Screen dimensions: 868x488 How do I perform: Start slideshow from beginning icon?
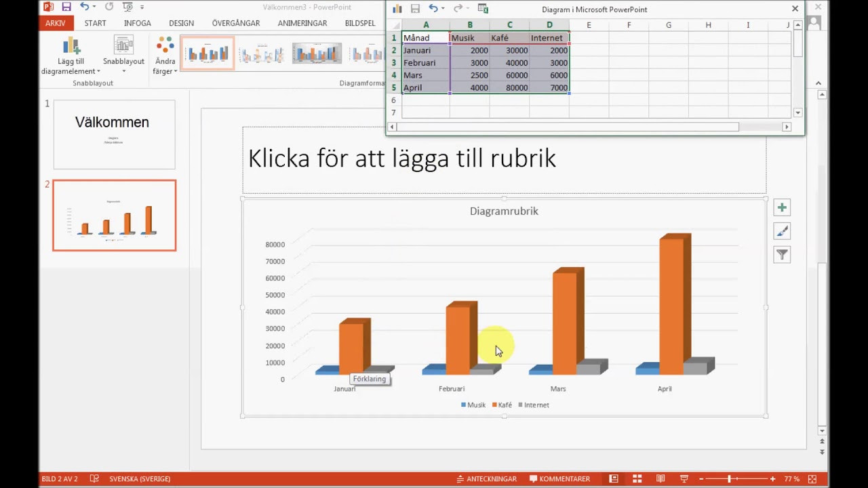coord(127,7)
